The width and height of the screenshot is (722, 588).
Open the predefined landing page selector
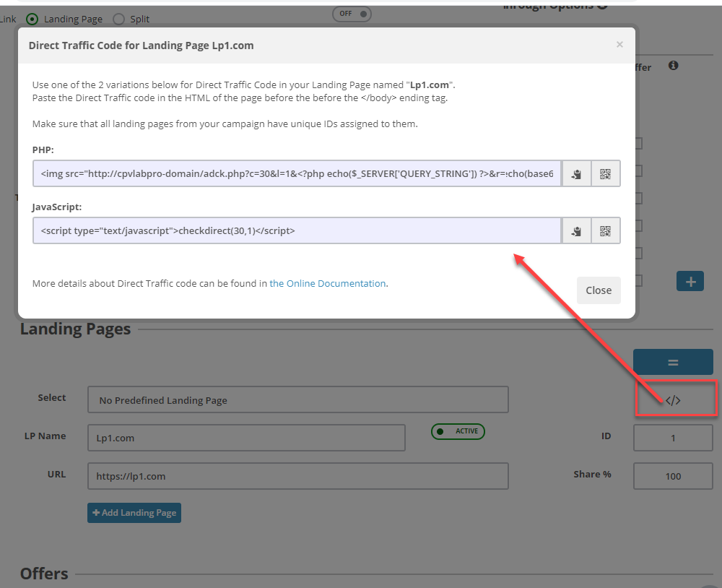(298, 399)
